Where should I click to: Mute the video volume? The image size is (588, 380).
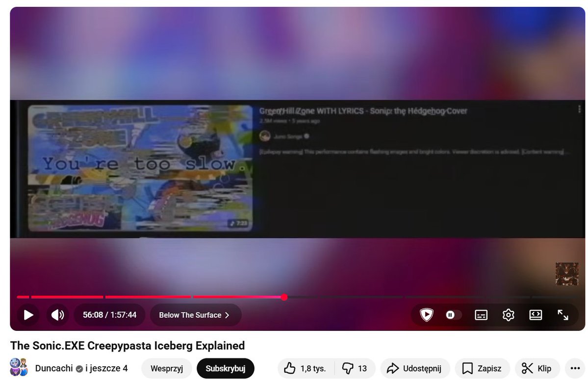pyautogui.click(x=58, y=315)
